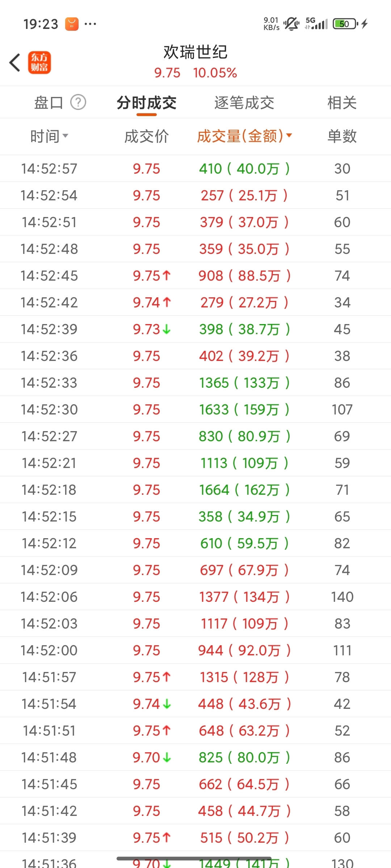This screenshot has width=391, height=868.
Task: Open the 相关 tab
Action: pos(342,103)
